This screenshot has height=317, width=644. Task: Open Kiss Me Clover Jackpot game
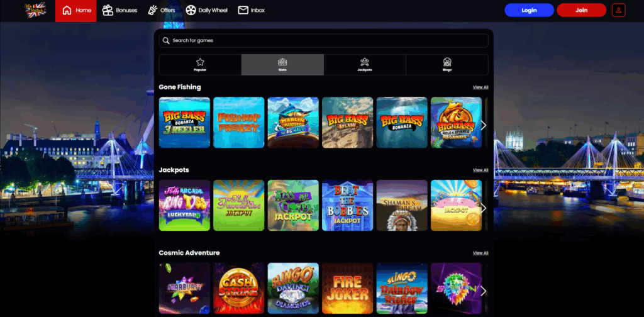pos(293,205)
